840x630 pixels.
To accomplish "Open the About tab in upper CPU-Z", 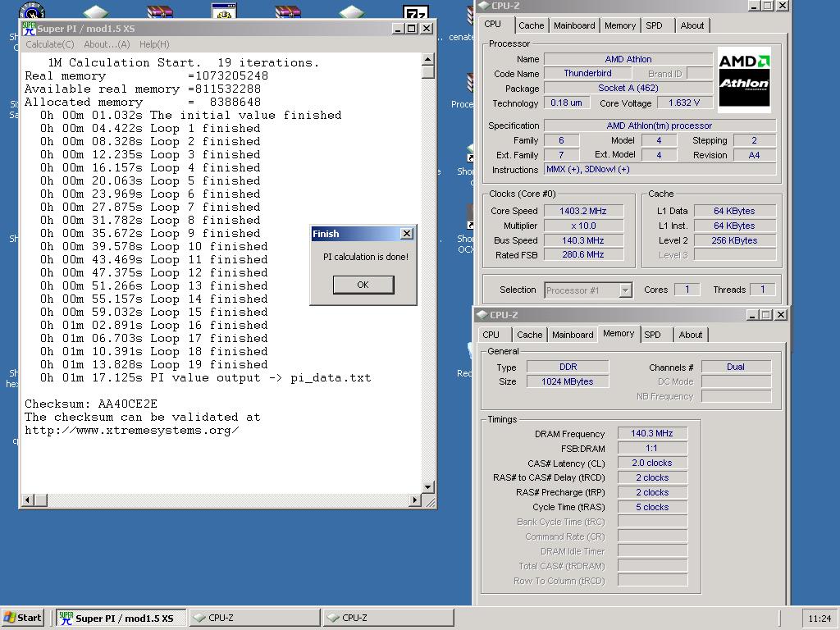I will (692, 25).
